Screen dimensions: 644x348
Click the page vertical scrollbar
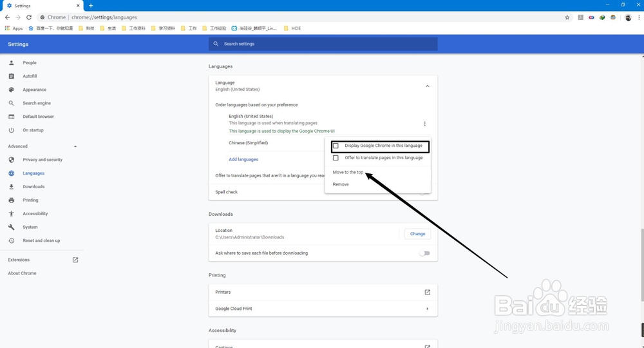(642, 265)
